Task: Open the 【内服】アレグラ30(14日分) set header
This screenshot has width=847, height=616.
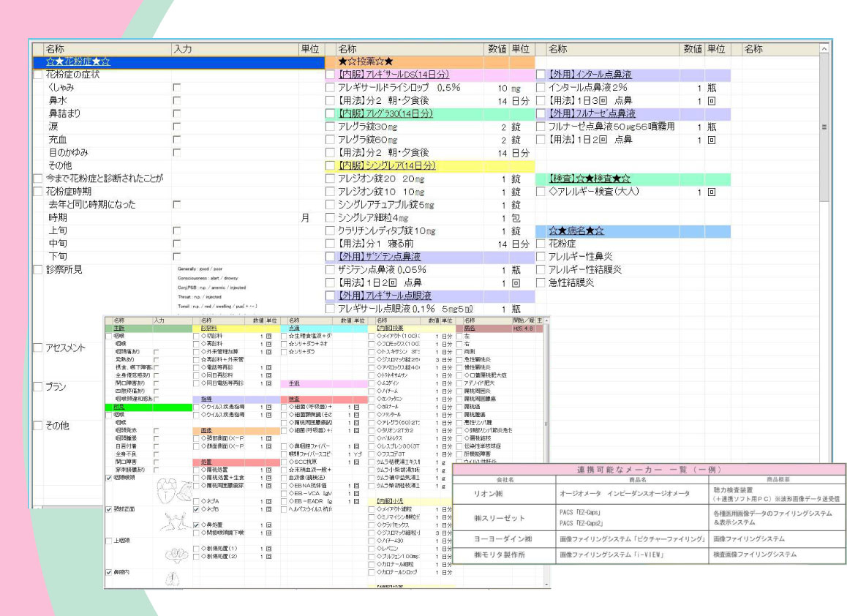Action: click(x=385, y=113)
